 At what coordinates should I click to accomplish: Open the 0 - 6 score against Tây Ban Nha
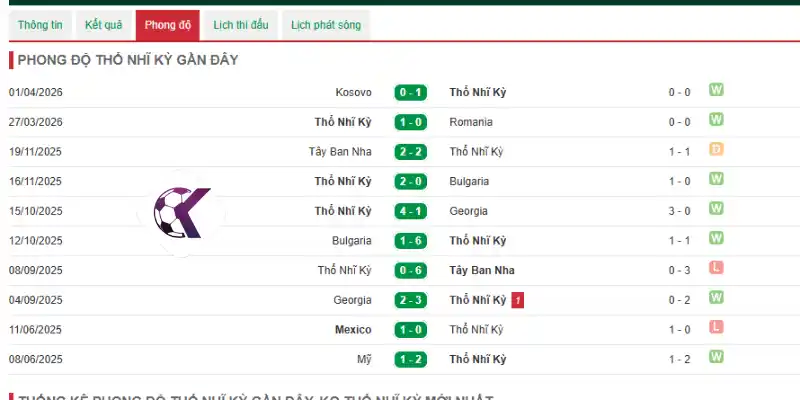click(x=411, y=270)
